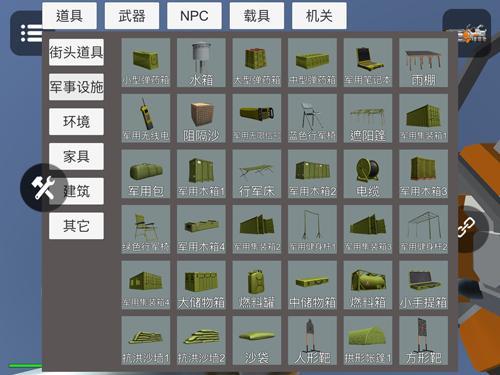
Task: Pick the 拱形帐篷1 tent item
Action: pos(368,341)
